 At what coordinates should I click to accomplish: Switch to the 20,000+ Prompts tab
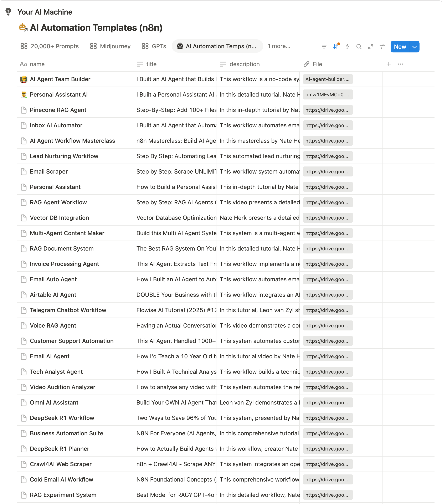tap(50, 46)
